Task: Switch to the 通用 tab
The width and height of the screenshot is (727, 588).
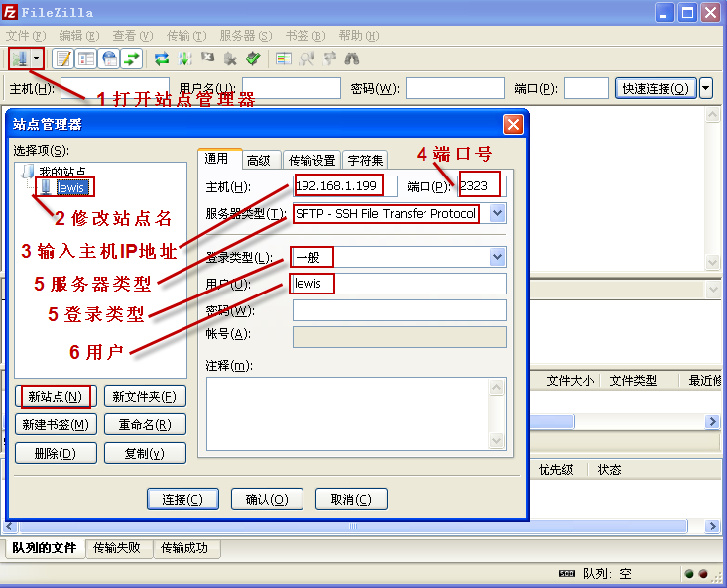Action: coord(216,159)
